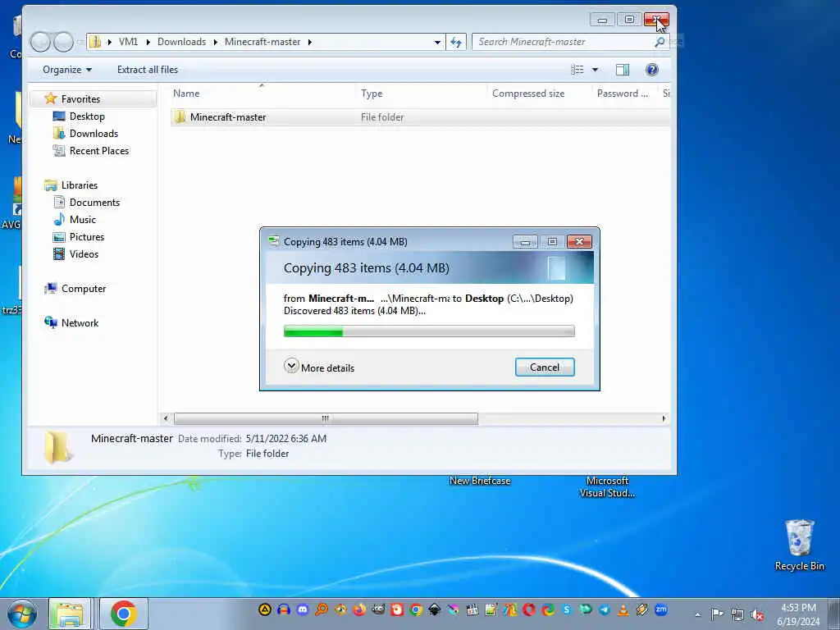Go forward with the Explorer forward arrow
This screenshot has width=840, height=630.
64,42
